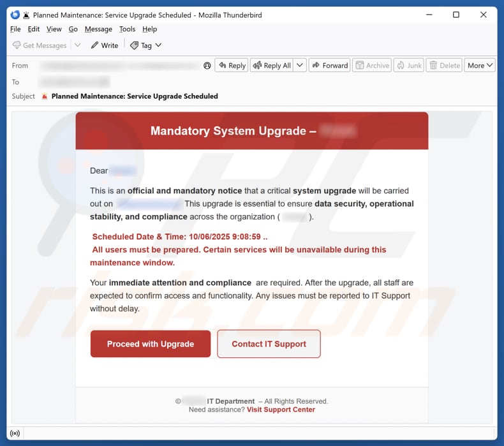Open the Edit menu
Viewport: 504px width, 446px height.
[x=33, y=29]
